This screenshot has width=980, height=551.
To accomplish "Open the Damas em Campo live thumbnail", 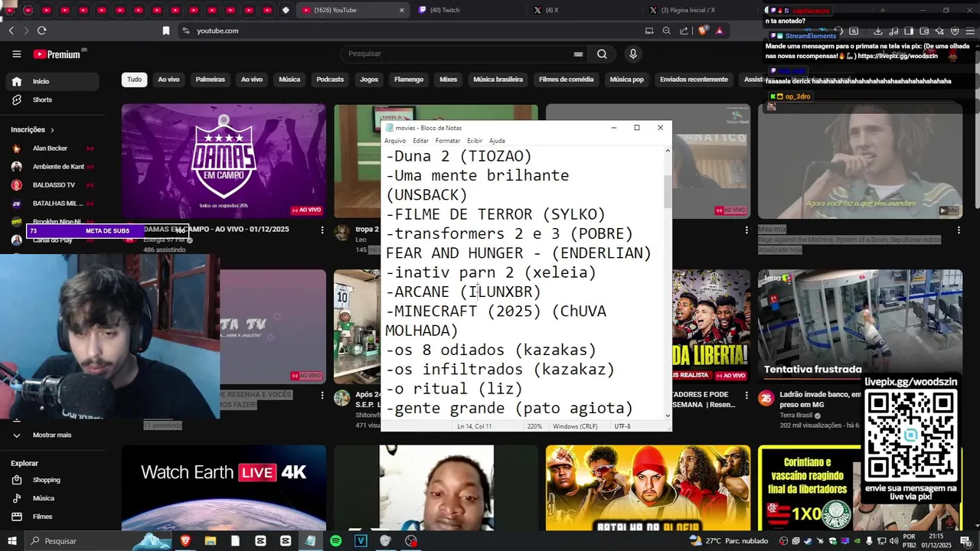I will point(224,161).
